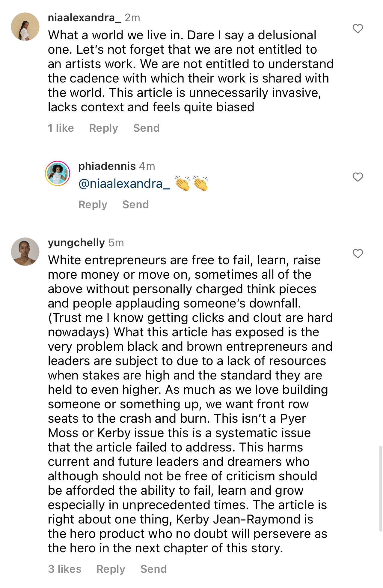
Task: Tap yungchelly's profile photo
Action: tap(25, 252)
